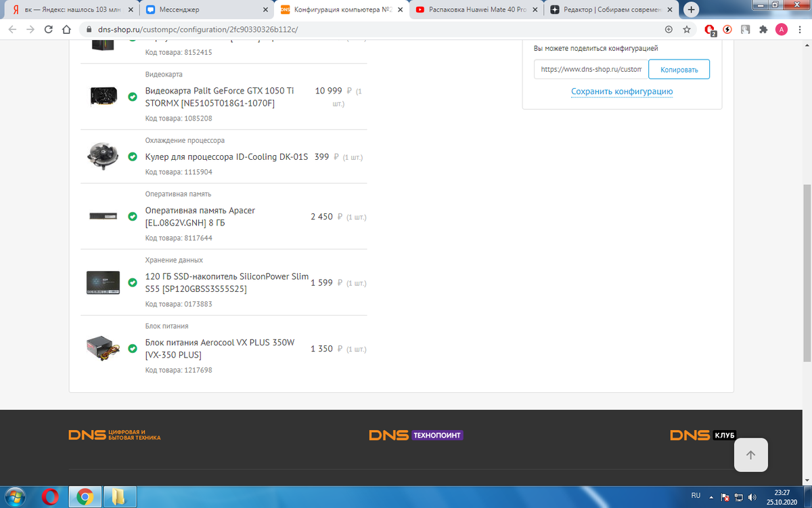Click the ID-Cooling cooler thumbnail

tap(103, 156)
